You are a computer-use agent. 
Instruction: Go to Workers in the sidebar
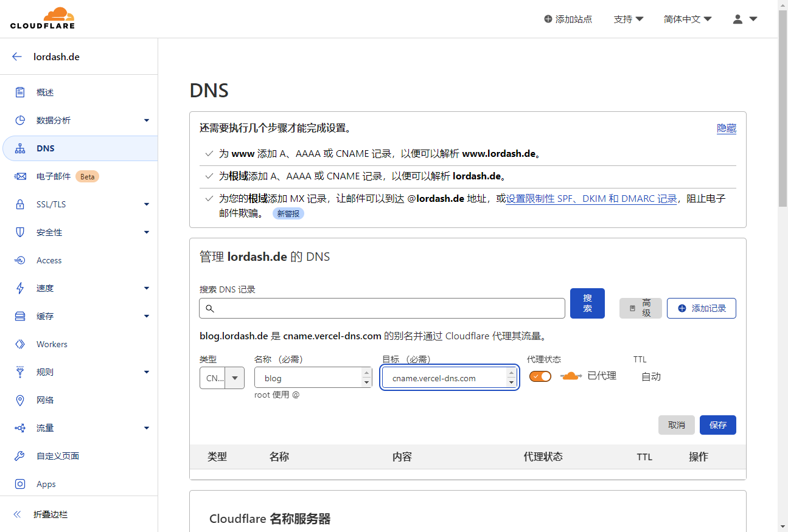coord(79,344)
